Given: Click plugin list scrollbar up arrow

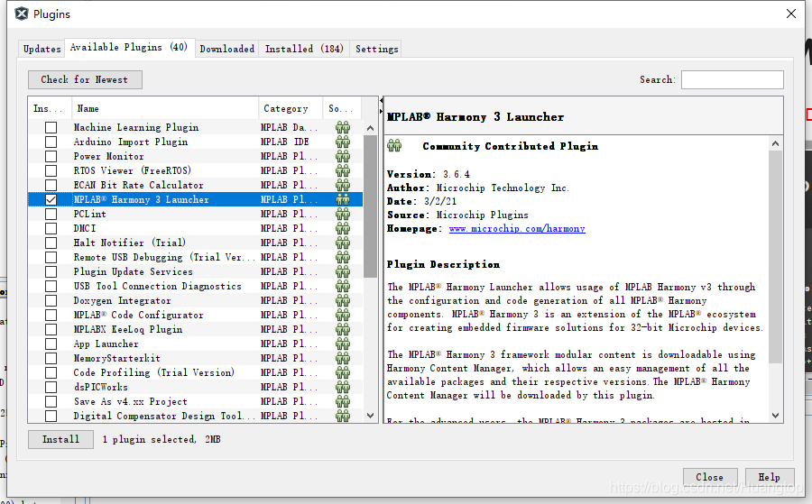Looking at the screenshot, I should tap(370, 128).
